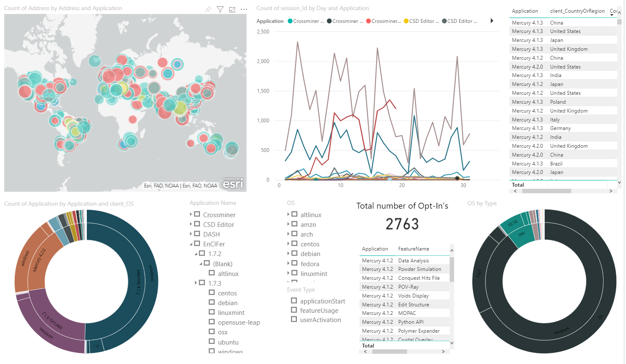This screenshot has width=626, height=364.
Task: Open more options ellipsis on map
Action: point(244,9)
